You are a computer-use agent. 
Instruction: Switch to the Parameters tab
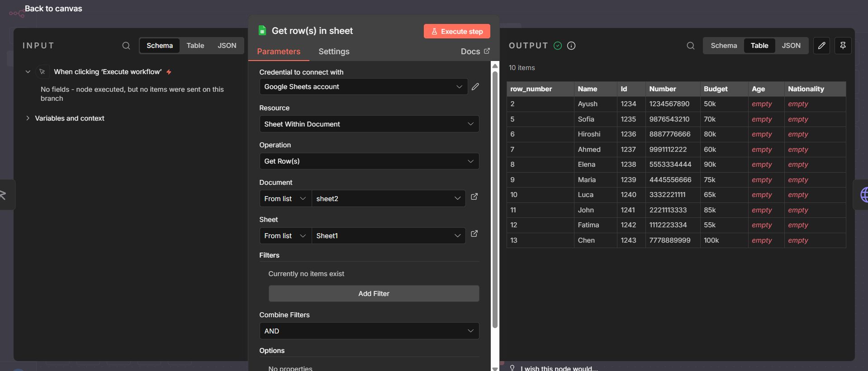(279, 52)
